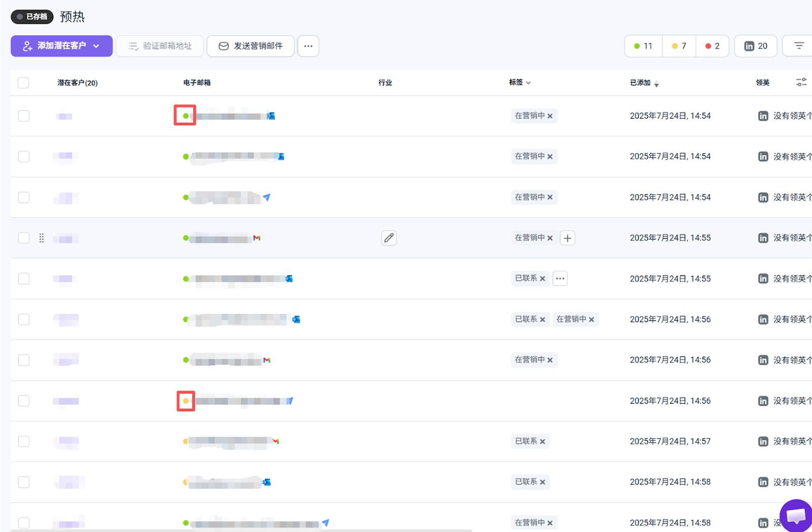Image resolution: width=812 pixels, height=532 pixels.
Task: Check the checkbox on the fifth row
Action: point(23,278)
